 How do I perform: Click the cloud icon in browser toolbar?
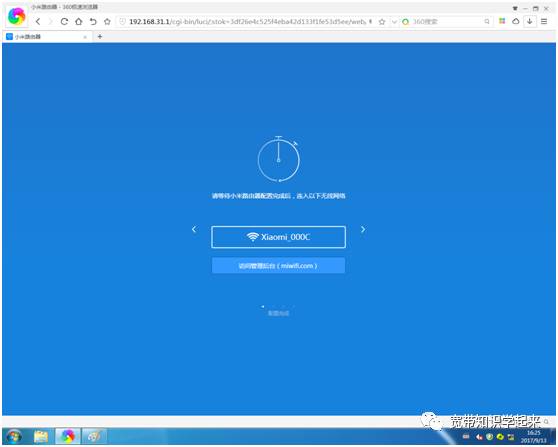516,21
